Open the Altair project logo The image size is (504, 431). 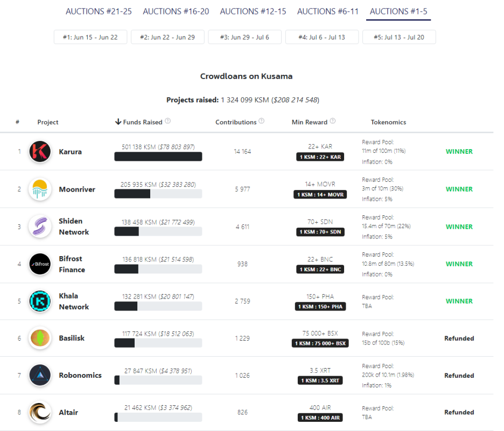click(x=40, y=412)
